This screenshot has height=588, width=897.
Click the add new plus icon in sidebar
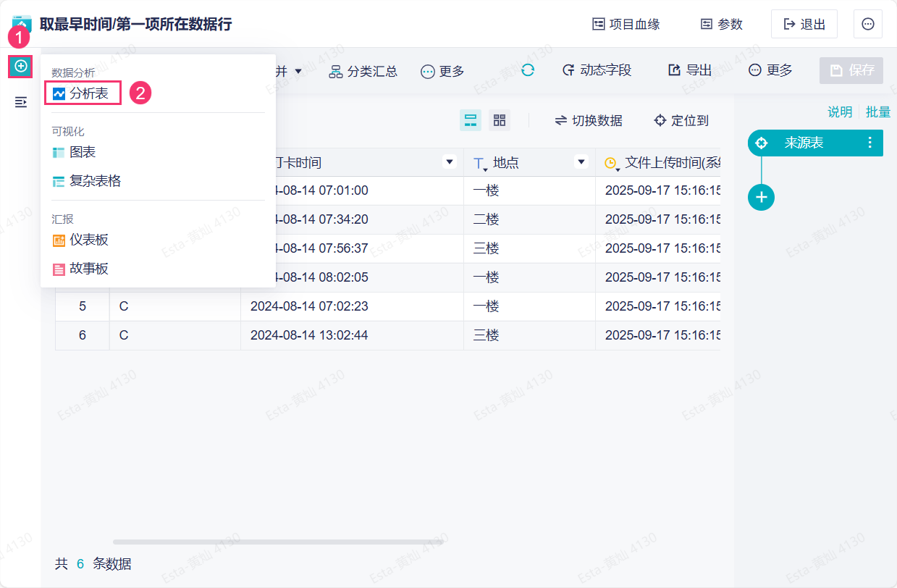[21, 67]
